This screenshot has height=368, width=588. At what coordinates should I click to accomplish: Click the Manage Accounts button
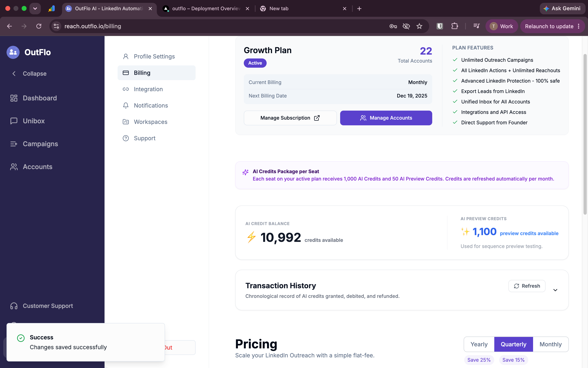click(x=386, y=118)
